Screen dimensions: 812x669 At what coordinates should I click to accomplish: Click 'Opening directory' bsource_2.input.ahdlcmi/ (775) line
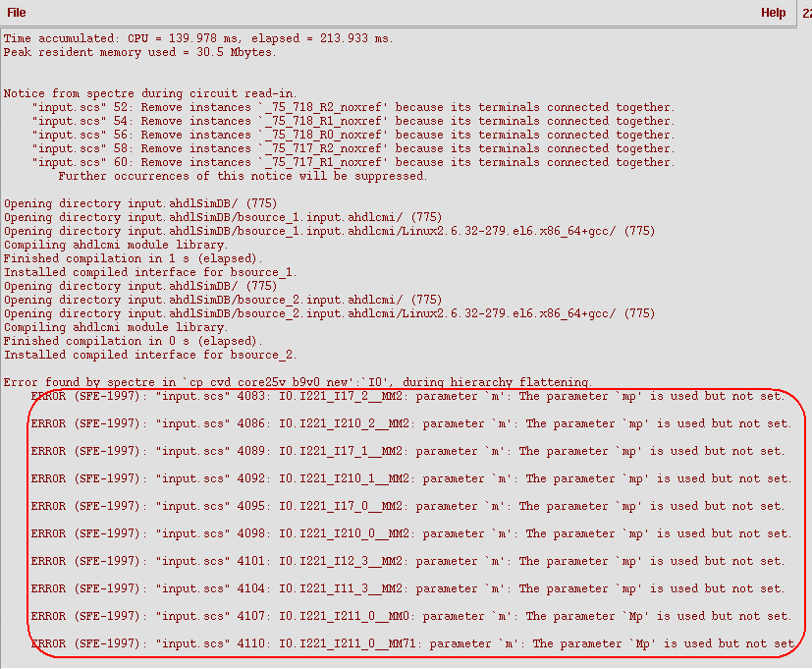(223, 300)
